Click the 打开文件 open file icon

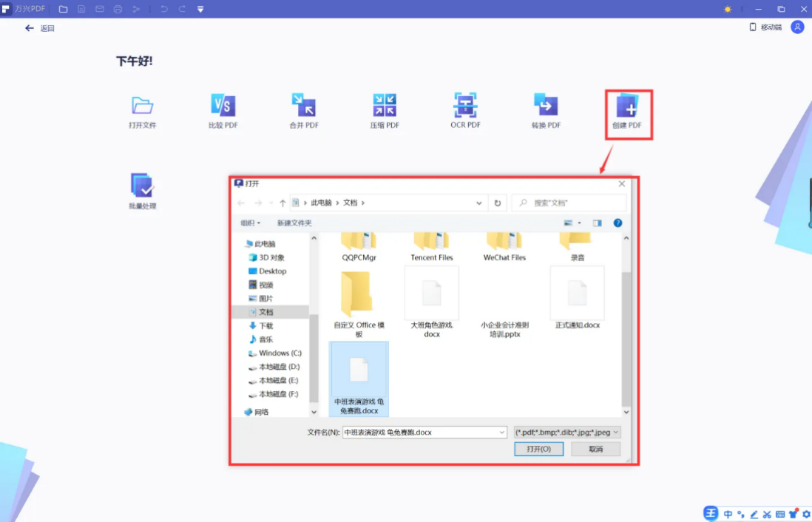[x=142, y=106]
